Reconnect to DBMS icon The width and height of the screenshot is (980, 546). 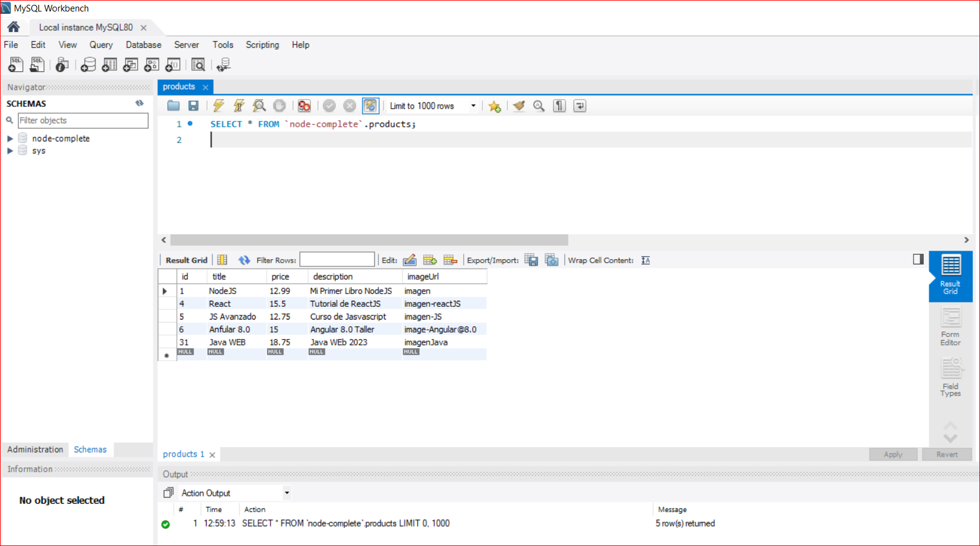click(224, 65)
